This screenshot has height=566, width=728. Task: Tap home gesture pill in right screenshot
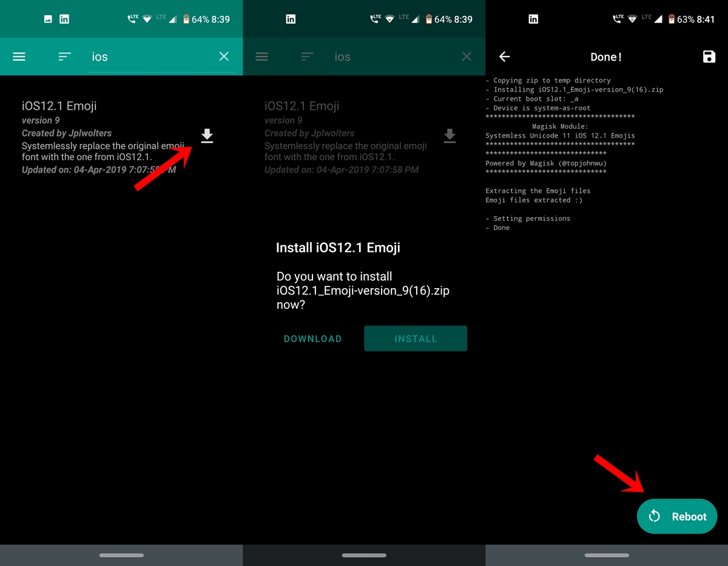pos(607,555)
